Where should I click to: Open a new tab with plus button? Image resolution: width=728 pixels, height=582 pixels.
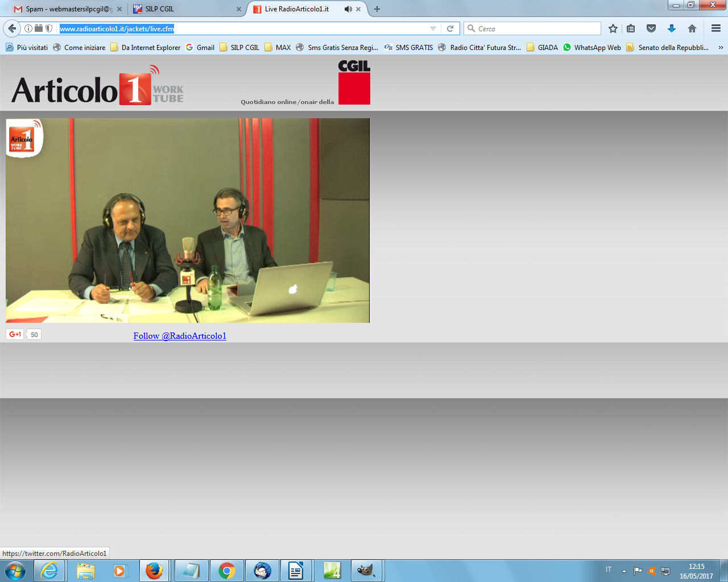pyautogui.click(x=377, y=9)
